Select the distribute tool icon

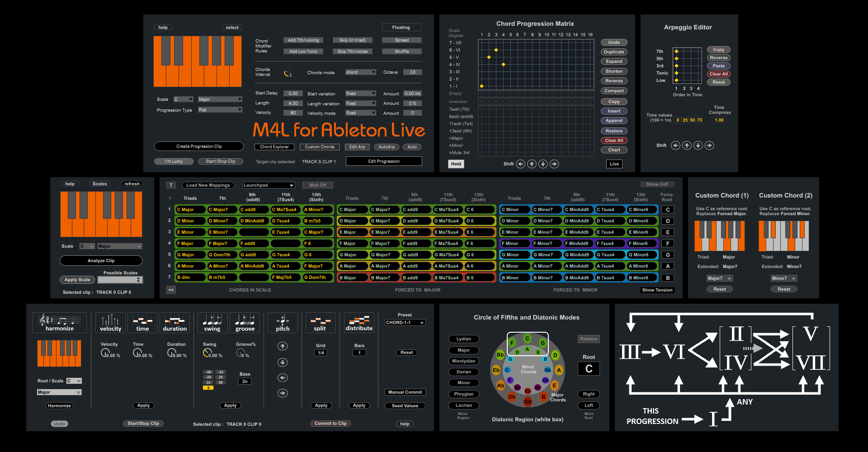pyautogui.click(x=359, y=323)
